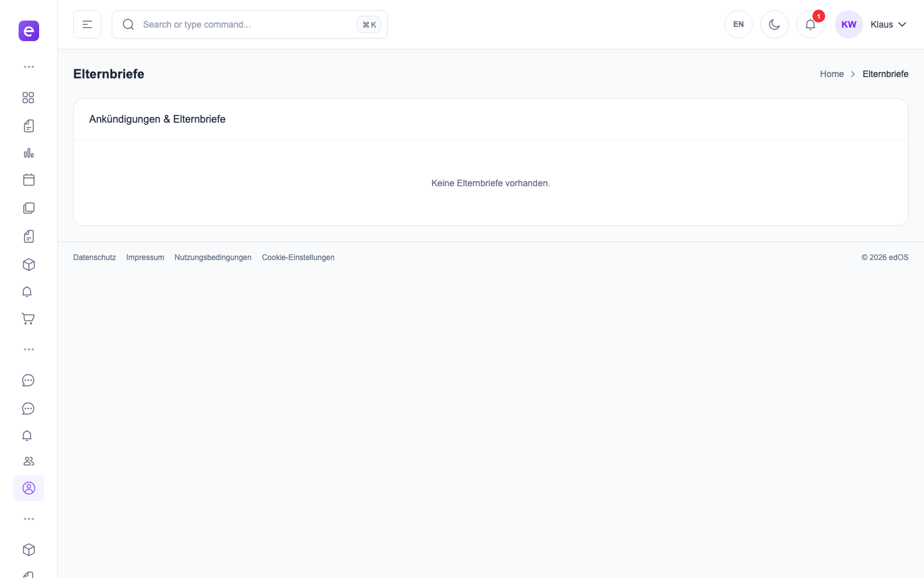The height and width of the screenshot is (578, 924).
Task: Open the Datenschutz footer link
Action: point(94,258)
